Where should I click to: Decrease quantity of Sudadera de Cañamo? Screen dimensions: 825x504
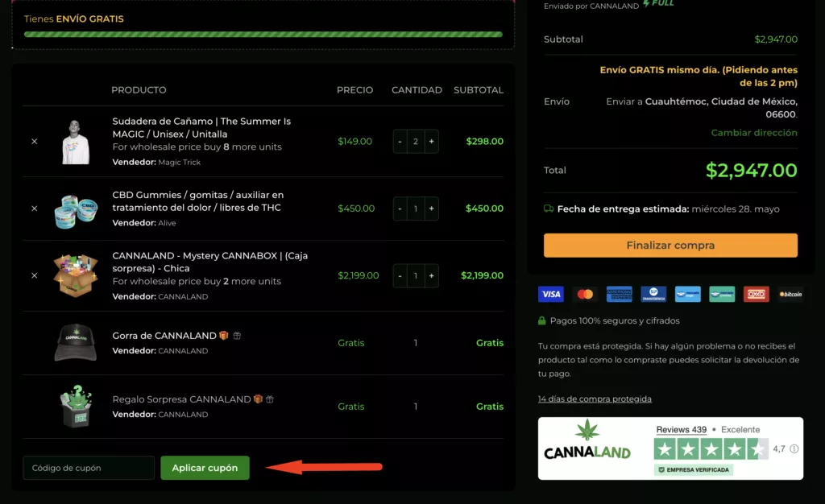click(x=400, y=142)
